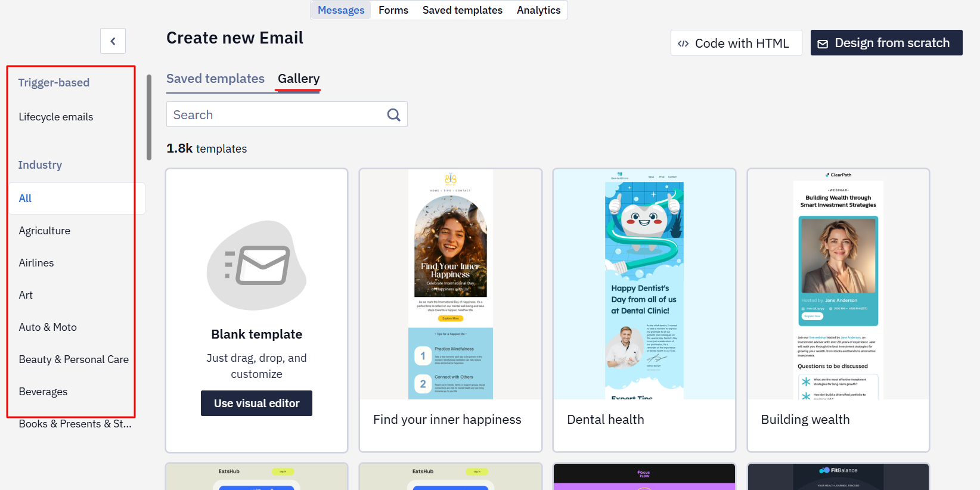Screen dimensions: 980x490
Task: Choose Airlines industry
Action: pos(36,263)
